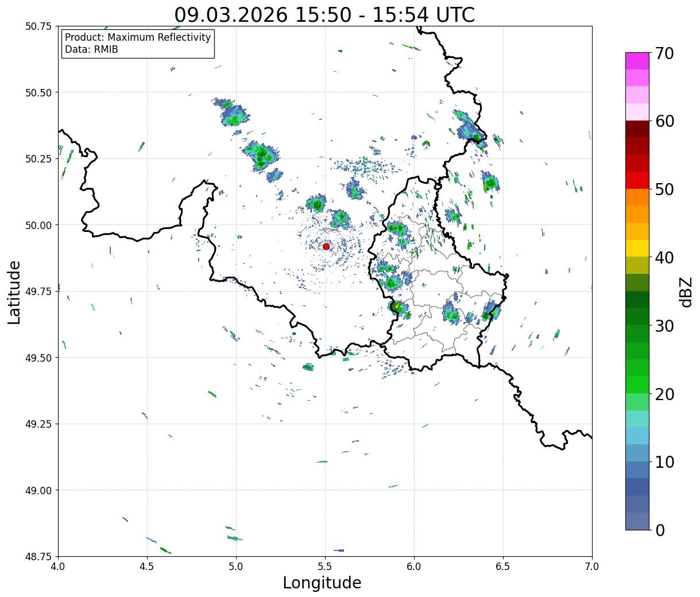Click the dark maroon 60 dBZ color band
This screenshot has width=700, height=597.
click(637, 129)
